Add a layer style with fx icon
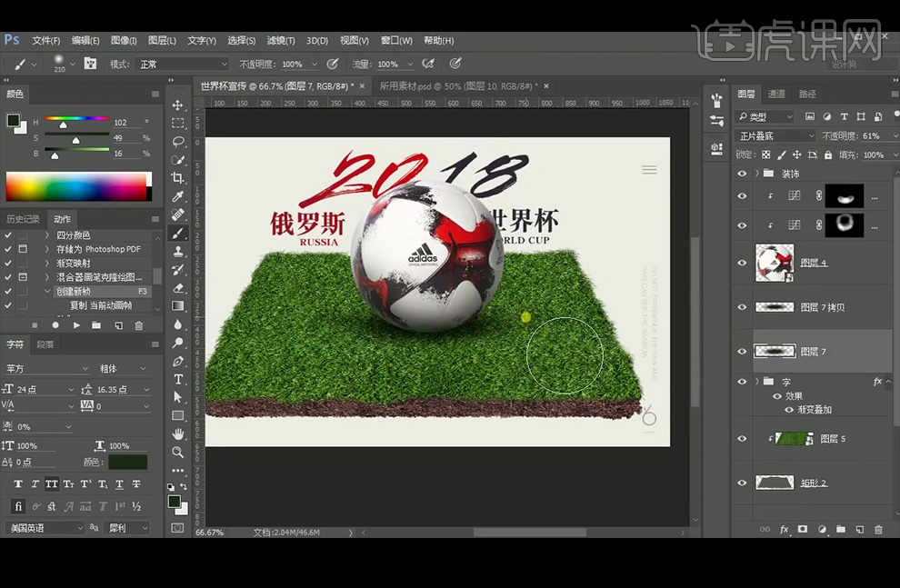This screenshot has width=900, height=588. click(784, 530)
